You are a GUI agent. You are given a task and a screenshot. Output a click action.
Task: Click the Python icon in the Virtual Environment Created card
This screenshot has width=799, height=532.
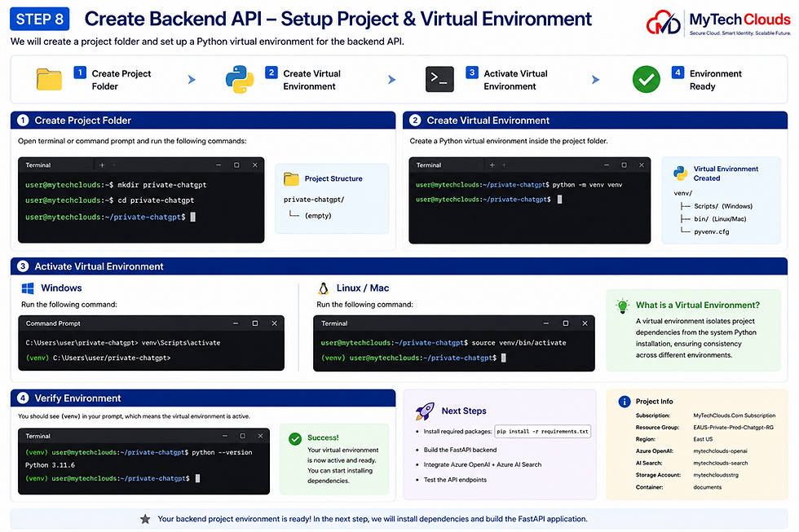(x=680, y=174)
